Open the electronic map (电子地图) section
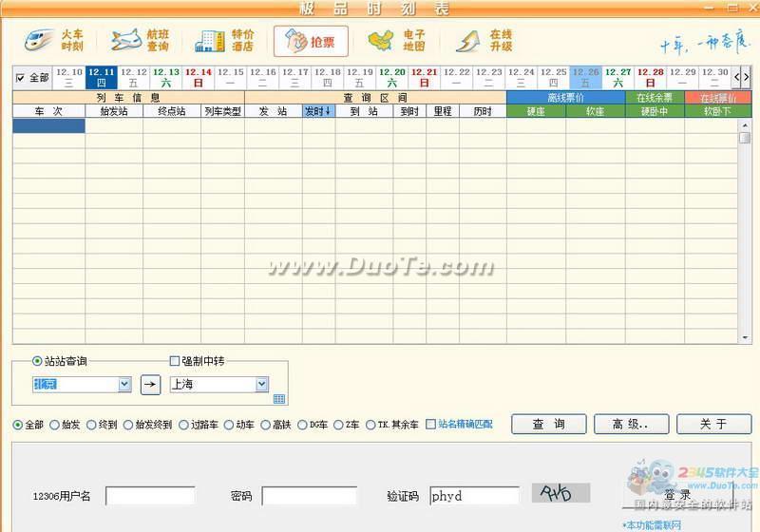This screenshot has height=532, width=760. (396, 41)
